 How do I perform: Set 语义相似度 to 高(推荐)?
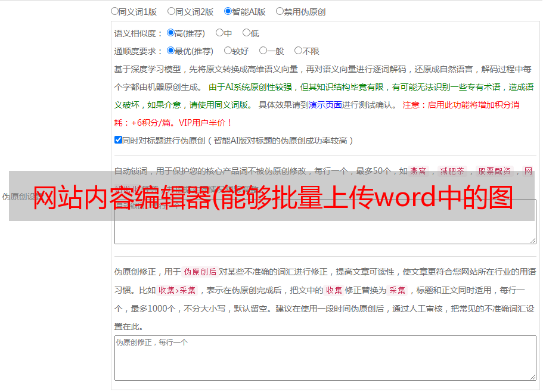pos(170,33)
